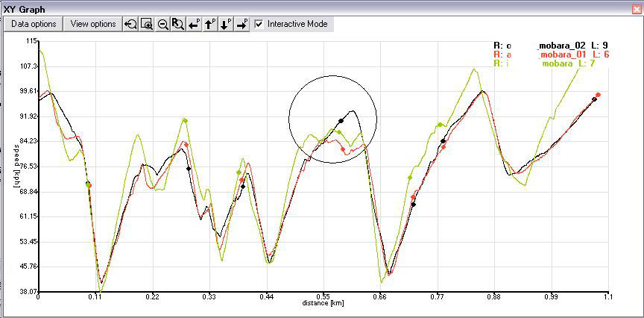Close the XY Graph window
The height and width of the screenshot is (318, 644).
(x=637, y=9)
